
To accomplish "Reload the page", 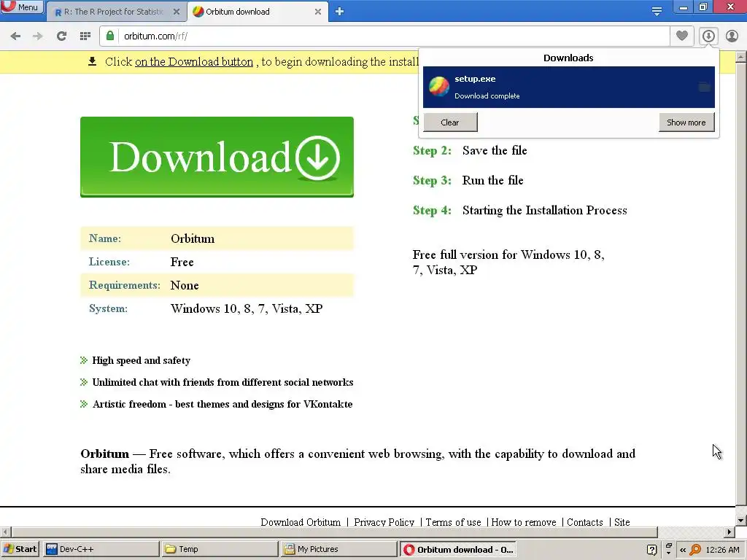I will point(61,36).
